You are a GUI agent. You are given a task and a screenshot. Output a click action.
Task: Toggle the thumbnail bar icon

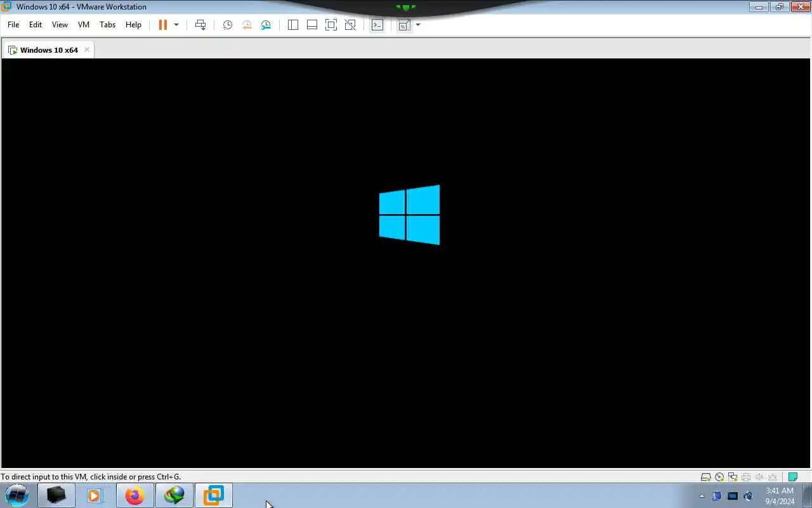(312, 25)
